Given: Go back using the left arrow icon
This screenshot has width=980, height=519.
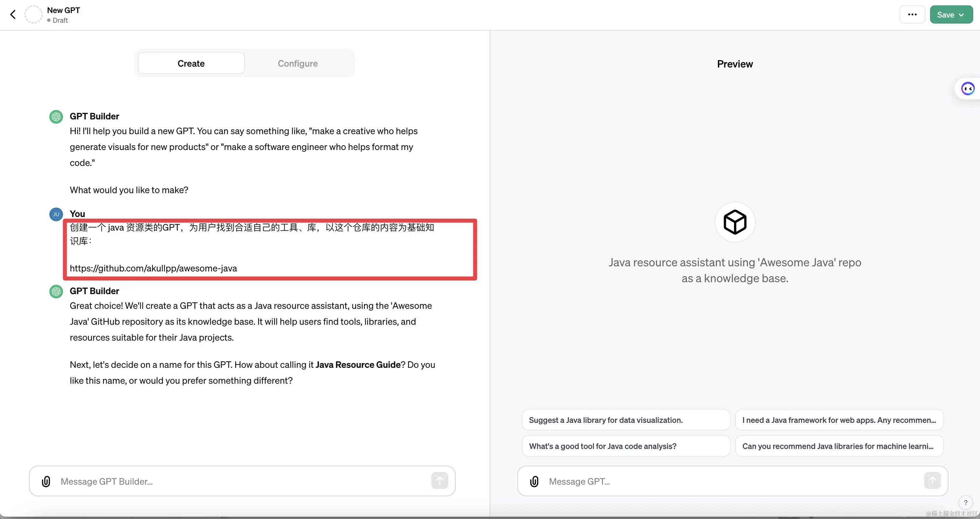Looking at the screenshot, I should (x=13, y=15).
